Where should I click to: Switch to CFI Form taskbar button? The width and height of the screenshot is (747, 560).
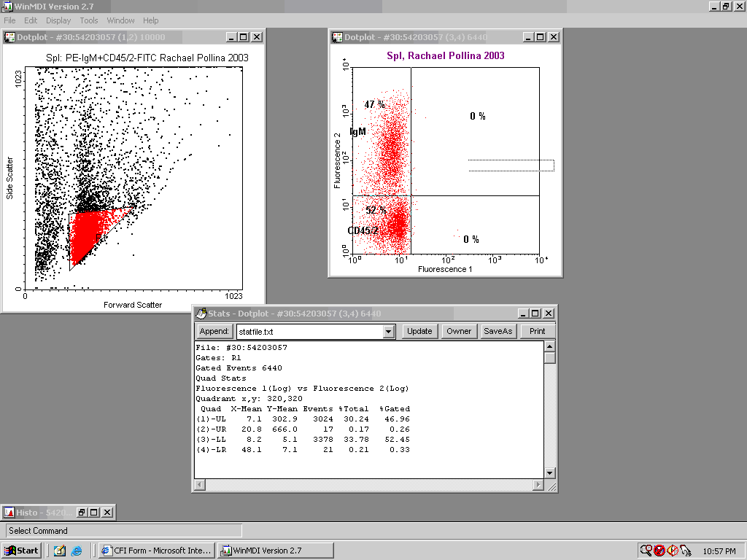(157, 551)
